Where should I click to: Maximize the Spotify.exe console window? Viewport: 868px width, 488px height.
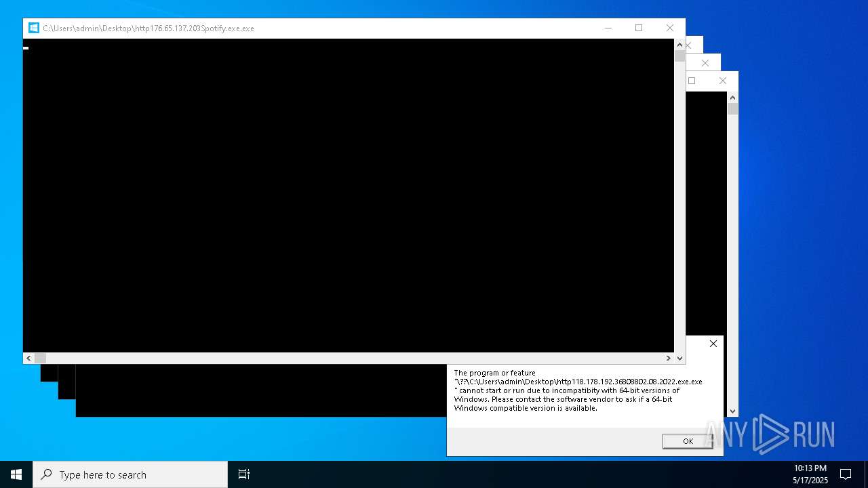point(639,28)
